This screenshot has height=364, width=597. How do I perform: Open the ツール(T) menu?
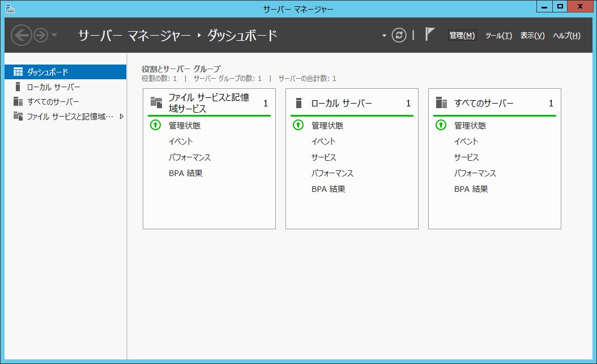498,36
